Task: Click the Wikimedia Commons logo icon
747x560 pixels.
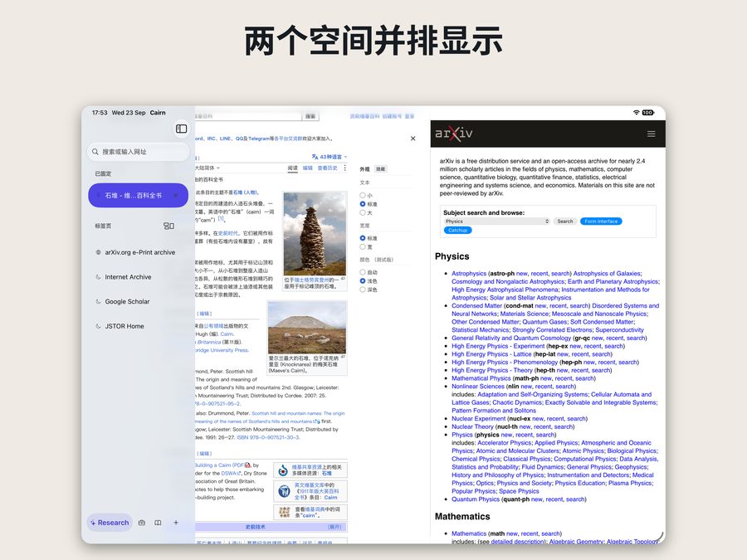Action: click(x=283, y=470)
